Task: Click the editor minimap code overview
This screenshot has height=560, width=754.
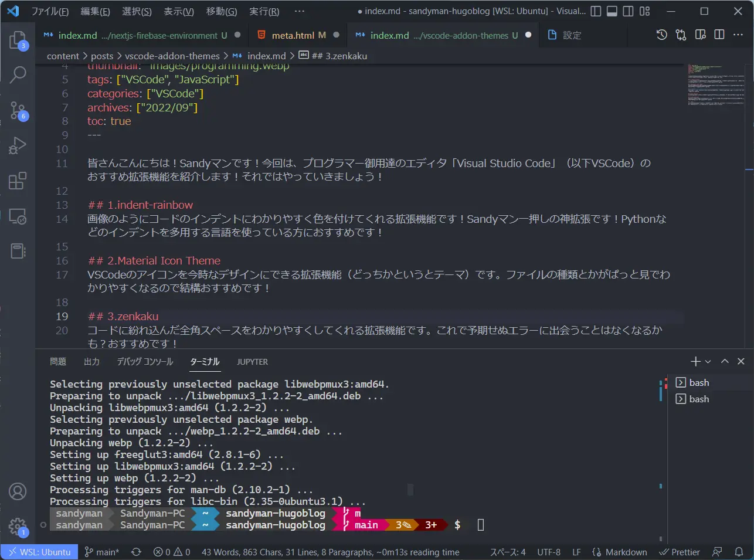Action: 716,85
